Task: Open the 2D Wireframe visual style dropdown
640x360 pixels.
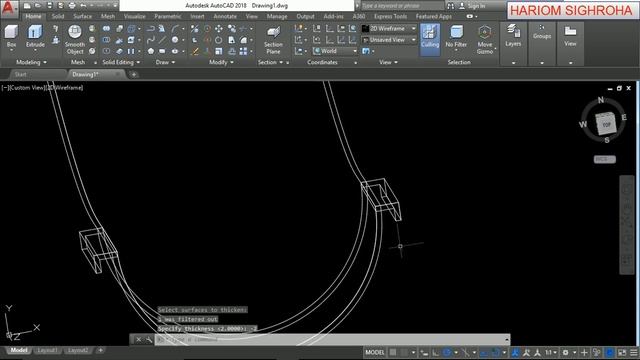Action: coord(389,29)
